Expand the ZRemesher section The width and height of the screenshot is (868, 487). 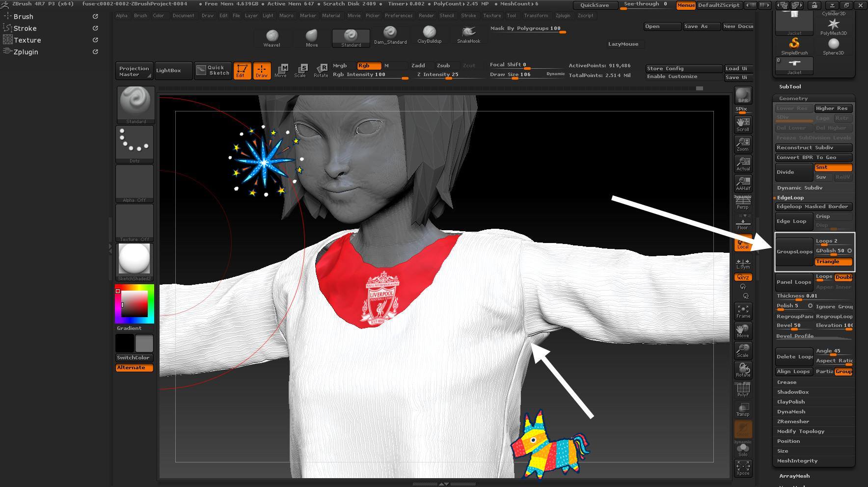pos(793,422)
